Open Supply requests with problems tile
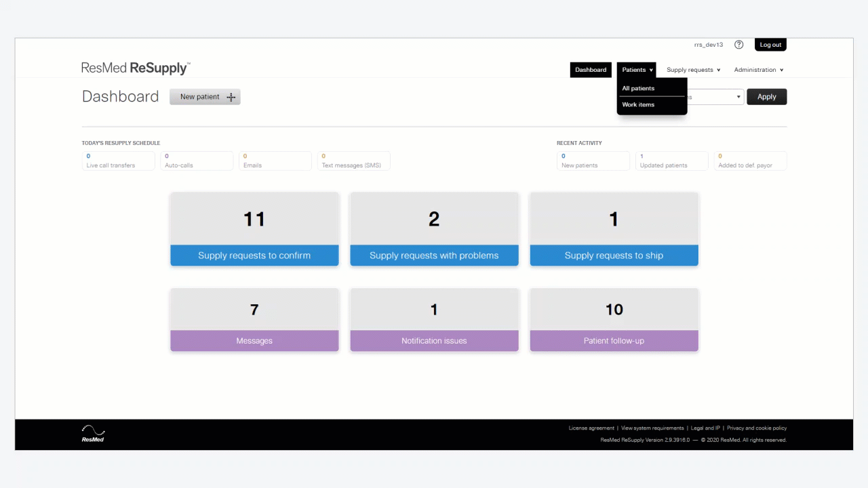The height and width of the screenshot is (488, 868). click(434, 229)
